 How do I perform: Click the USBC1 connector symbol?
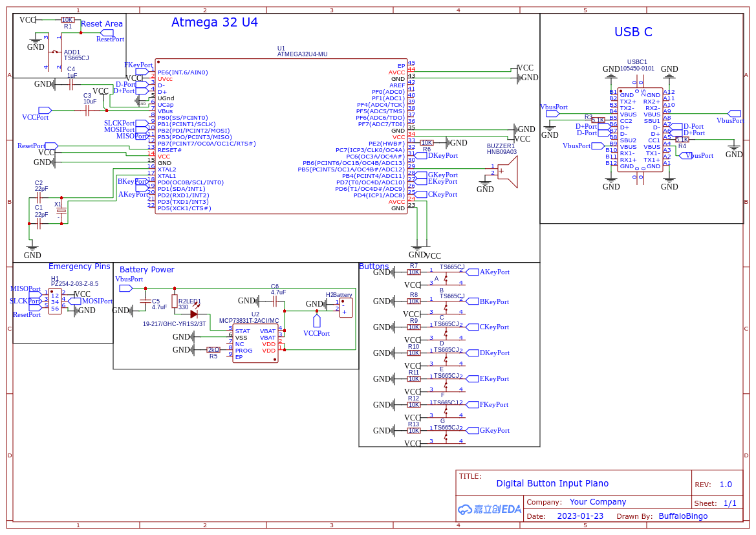click(639, 129)
